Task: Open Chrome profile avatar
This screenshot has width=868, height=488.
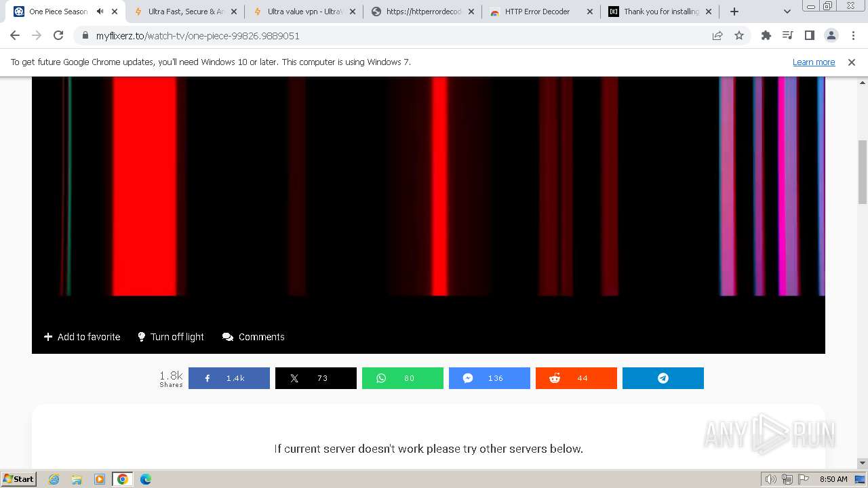Action: [x=831, y=36]
